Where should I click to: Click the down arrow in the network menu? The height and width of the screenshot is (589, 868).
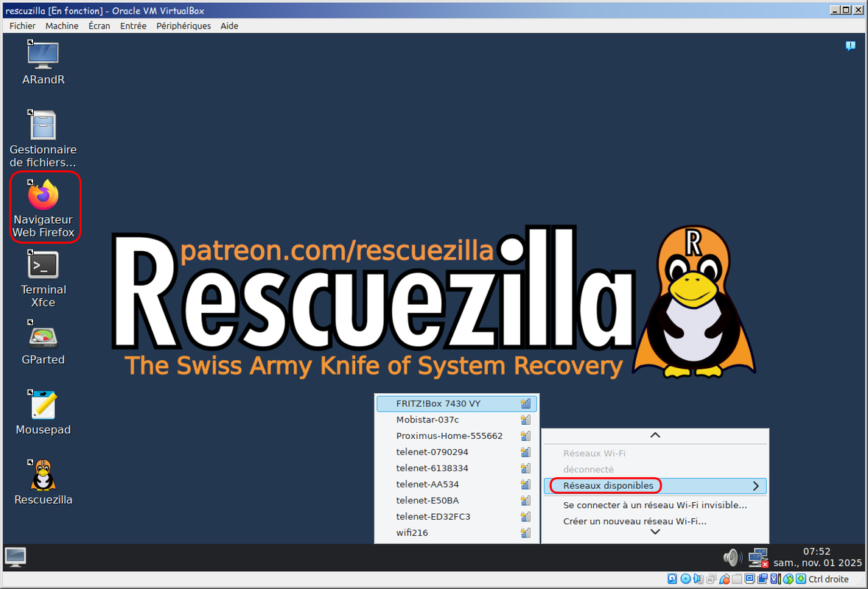tap(655, 532)
